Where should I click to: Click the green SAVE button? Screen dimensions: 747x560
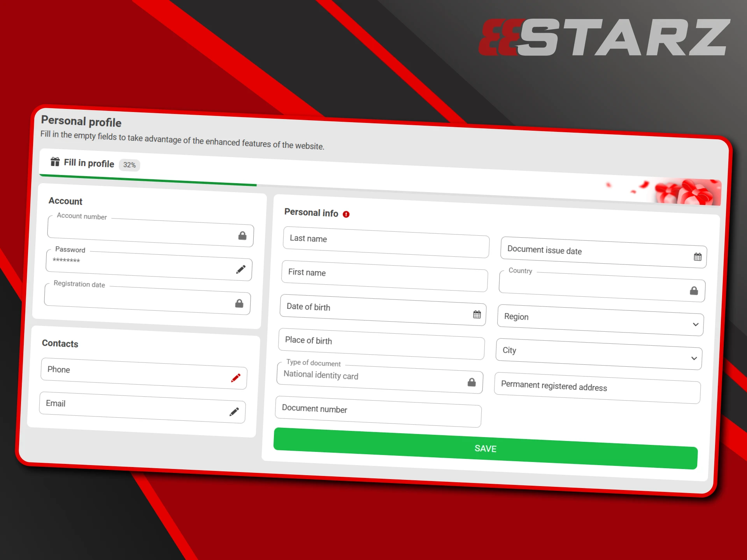pos(486,448)
